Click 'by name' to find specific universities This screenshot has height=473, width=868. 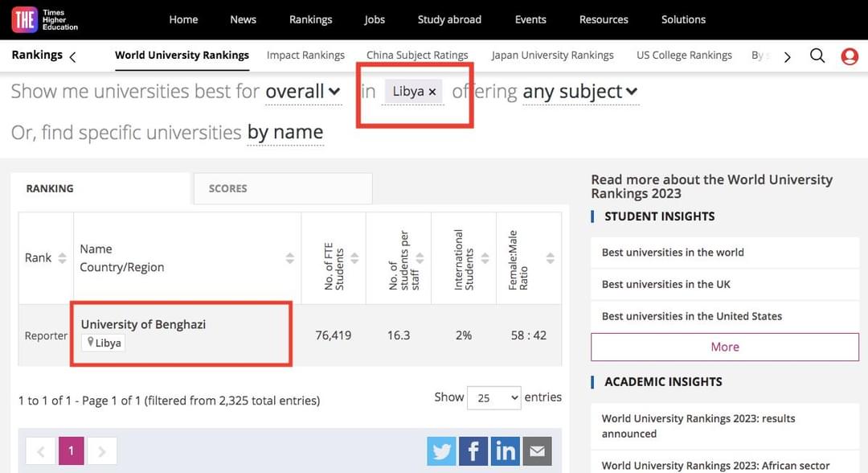(x=285, y=133)
